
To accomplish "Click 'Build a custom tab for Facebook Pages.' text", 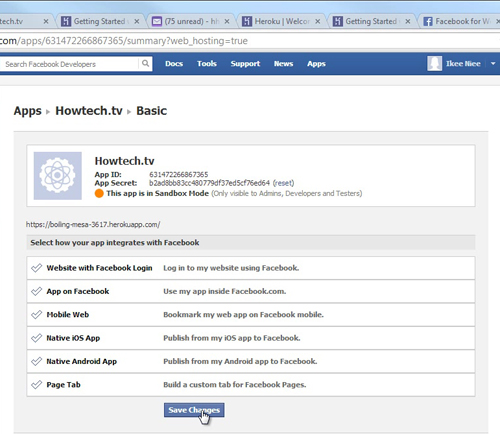I will [235, 385].
